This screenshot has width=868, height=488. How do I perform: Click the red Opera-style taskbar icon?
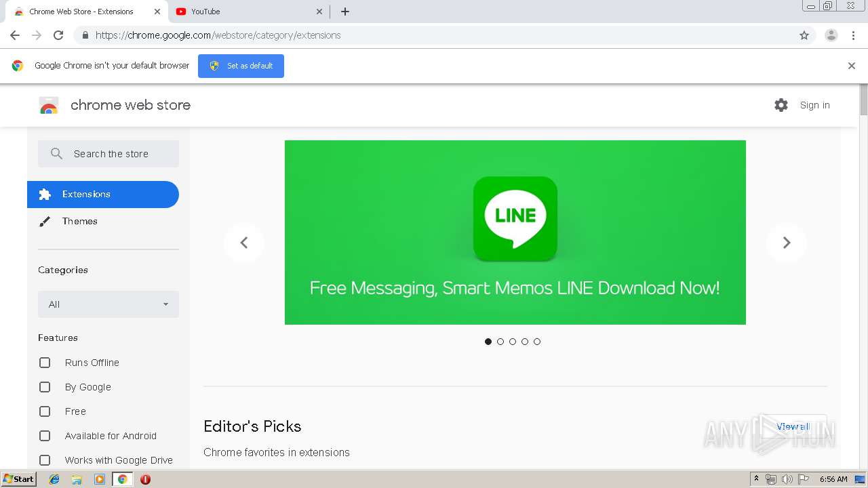(145, 479)
